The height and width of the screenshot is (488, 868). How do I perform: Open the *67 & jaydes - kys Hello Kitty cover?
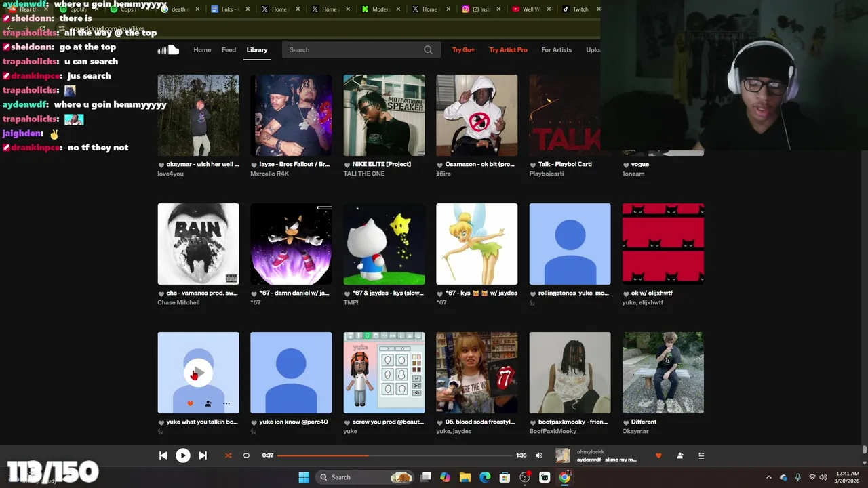click(384, 244)
